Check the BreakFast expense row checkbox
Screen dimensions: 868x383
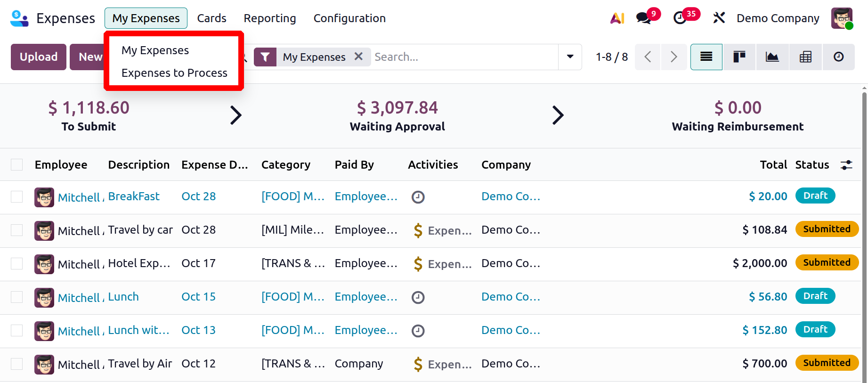(17, 196)
